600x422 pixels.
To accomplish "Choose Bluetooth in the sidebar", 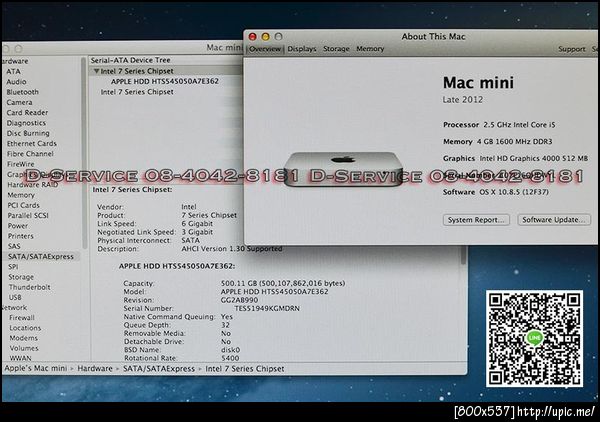I will point(23,92).
